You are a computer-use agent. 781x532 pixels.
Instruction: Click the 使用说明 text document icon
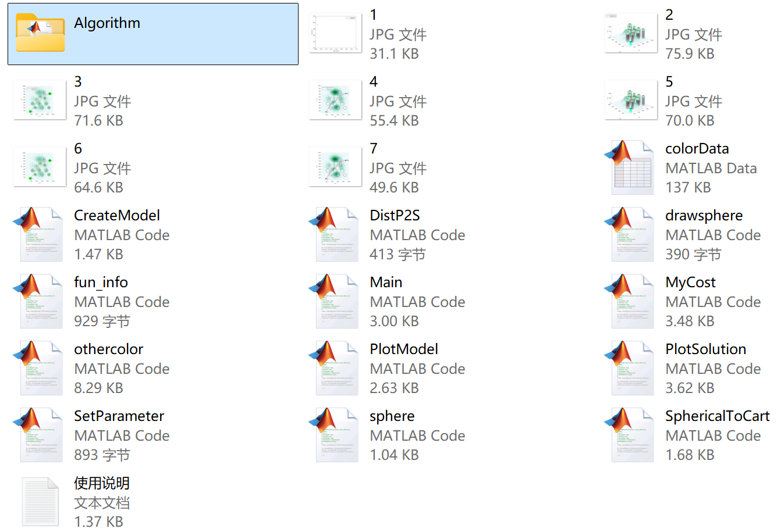pos(40,502)
